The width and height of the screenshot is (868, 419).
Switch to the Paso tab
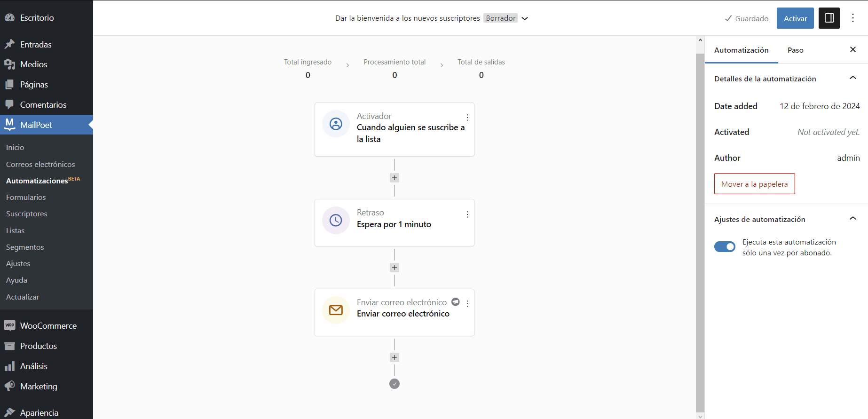[x=795, y=50]
